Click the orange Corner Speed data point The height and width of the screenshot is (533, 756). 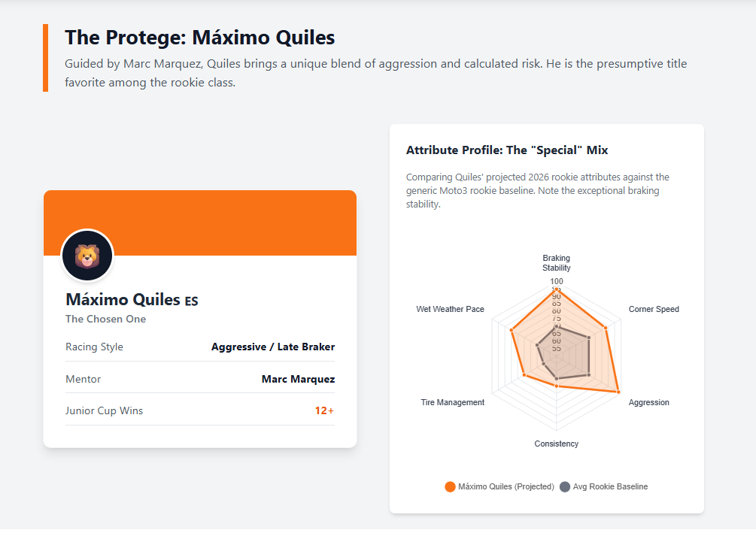click(606, 328)
